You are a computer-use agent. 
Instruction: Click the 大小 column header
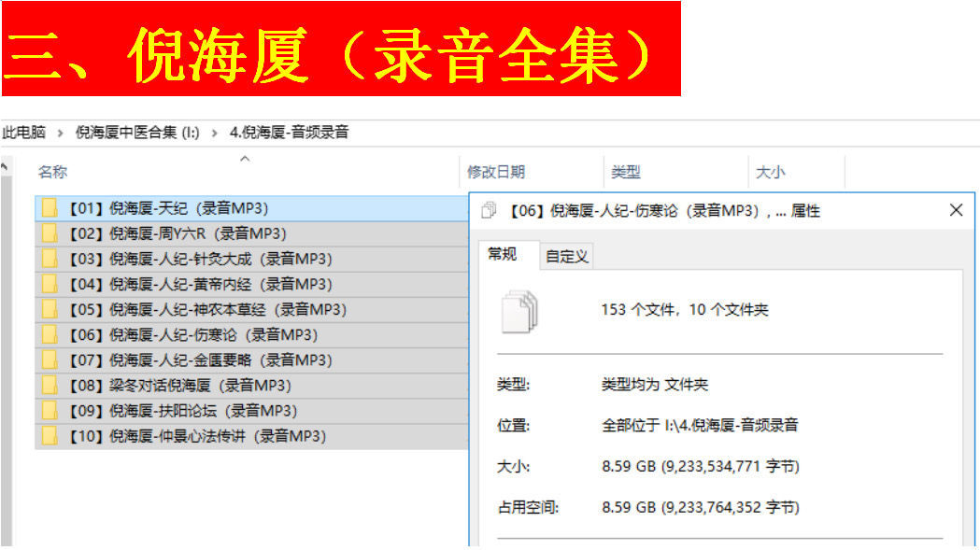pyautogui.click(x=770, y=172)
